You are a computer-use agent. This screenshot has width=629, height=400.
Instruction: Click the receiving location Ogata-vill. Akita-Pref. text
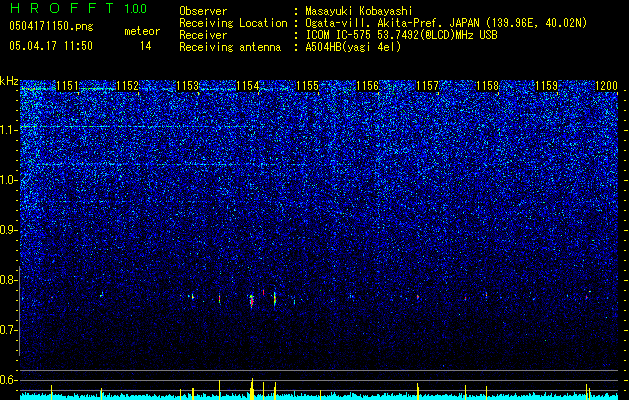(x=446, y=23)
